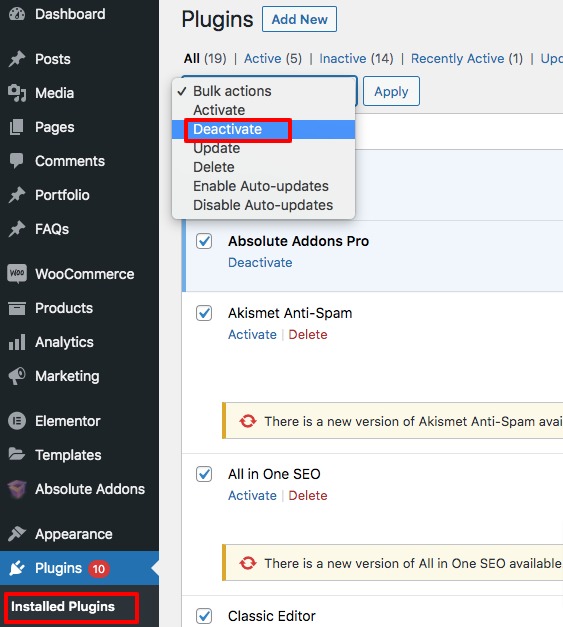Delete the All in One SEO plugin
Image resolution: width=563 pixels, height=627 pixels.
coord(307,496)
